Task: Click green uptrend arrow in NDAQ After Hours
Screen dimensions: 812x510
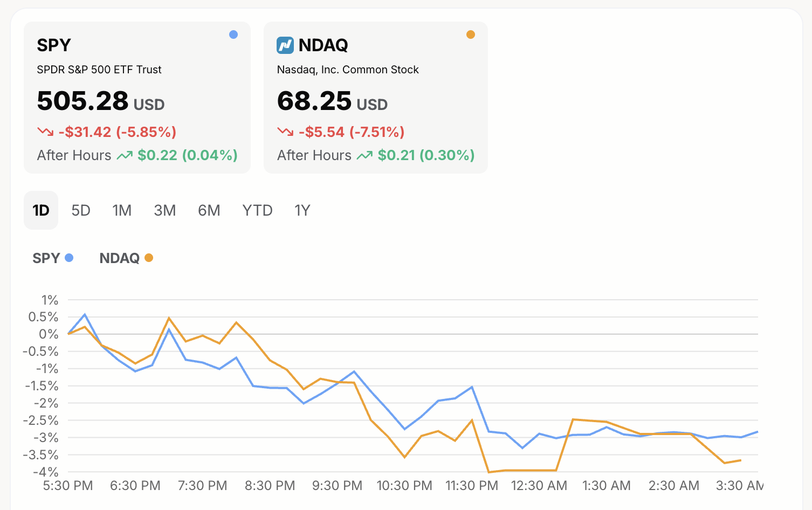Action: tap(364, 156)
